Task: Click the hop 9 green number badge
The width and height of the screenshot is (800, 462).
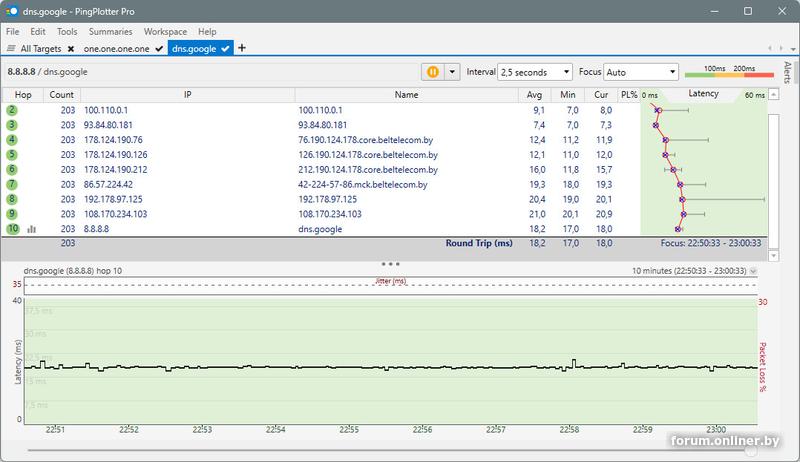Action: [12, 214]
